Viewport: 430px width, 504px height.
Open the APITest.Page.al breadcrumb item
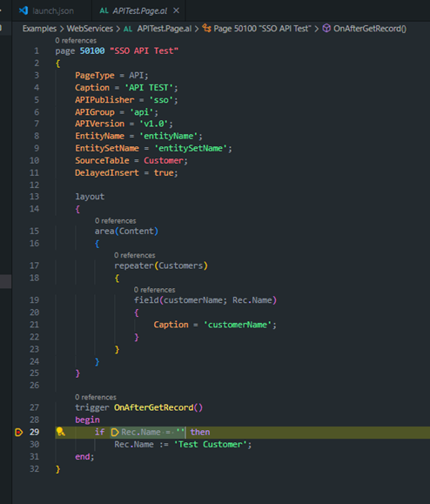tap(165, 29)
